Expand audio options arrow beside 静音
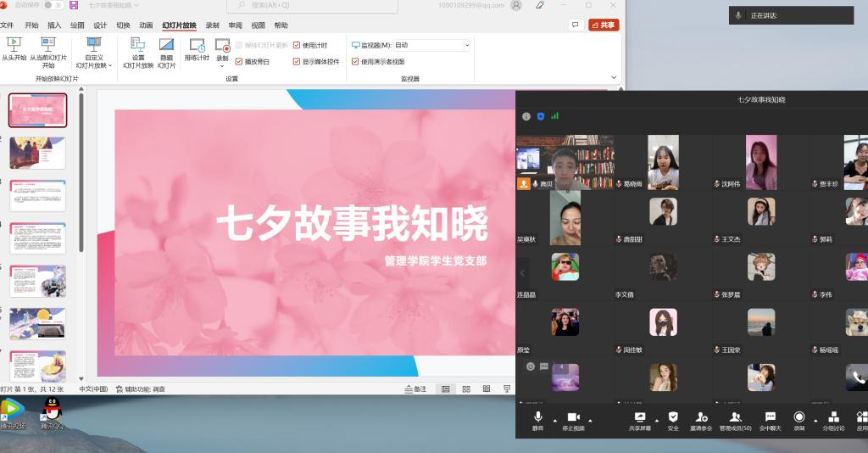Screen dimensions: 868x453 (555, 420)
